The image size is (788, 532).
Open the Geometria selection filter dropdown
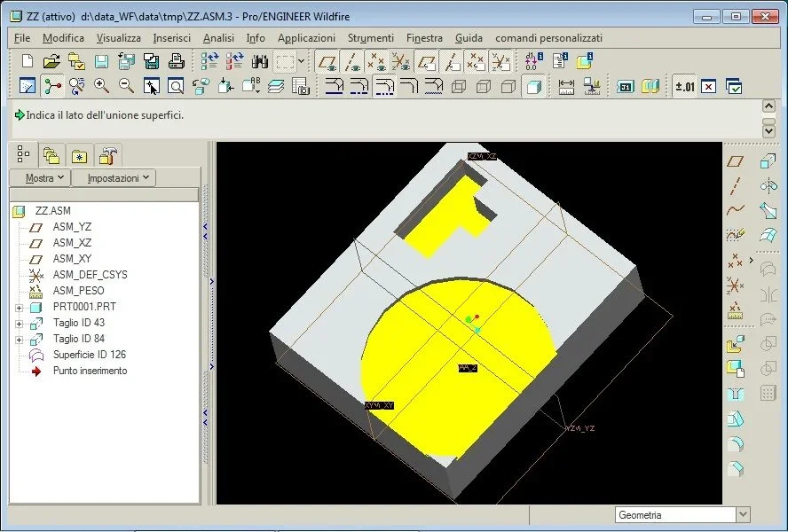pos(744,515)
